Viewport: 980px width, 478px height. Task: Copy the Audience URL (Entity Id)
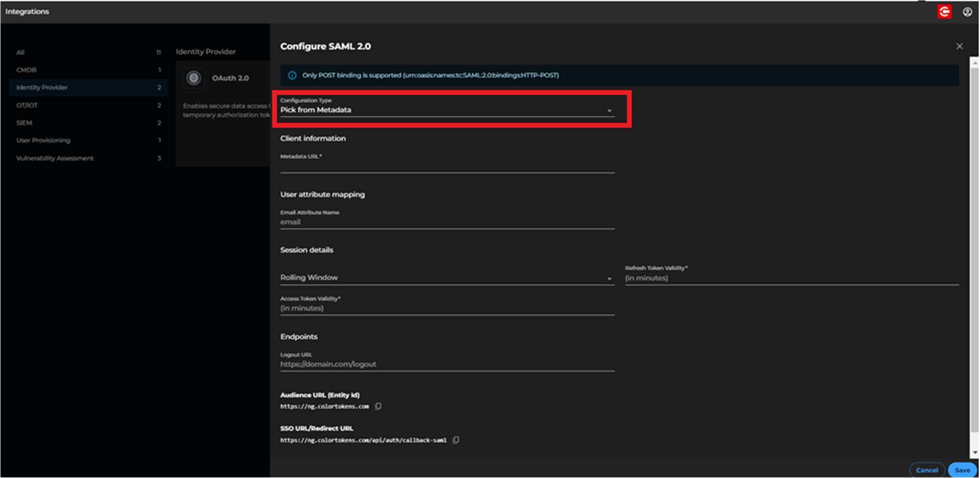click(378, 406)
